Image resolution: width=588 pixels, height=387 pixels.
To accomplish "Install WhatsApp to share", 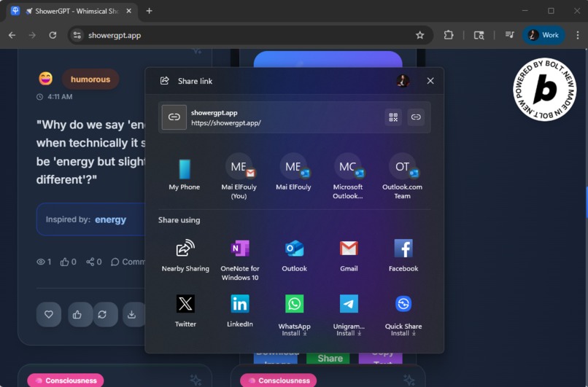I will click(x=295, y=315).
